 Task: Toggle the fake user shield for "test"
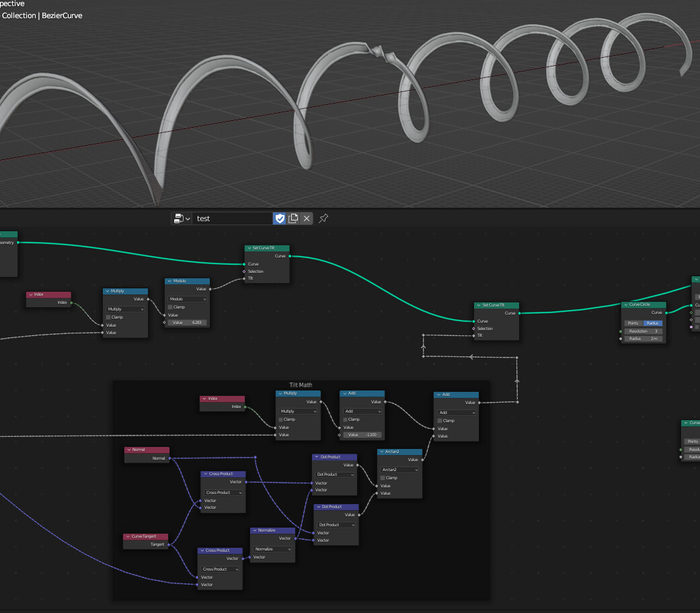pyautogui.click(x=280, y=218)
